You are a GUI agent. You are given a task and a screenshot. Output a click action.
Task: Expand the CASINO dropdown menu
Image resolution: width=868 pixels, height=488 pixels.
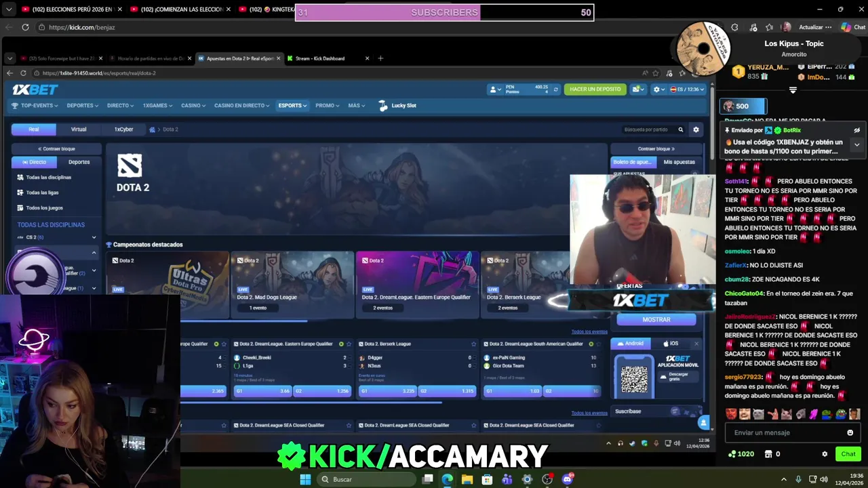pyautogui.click(x=193, y=106)
